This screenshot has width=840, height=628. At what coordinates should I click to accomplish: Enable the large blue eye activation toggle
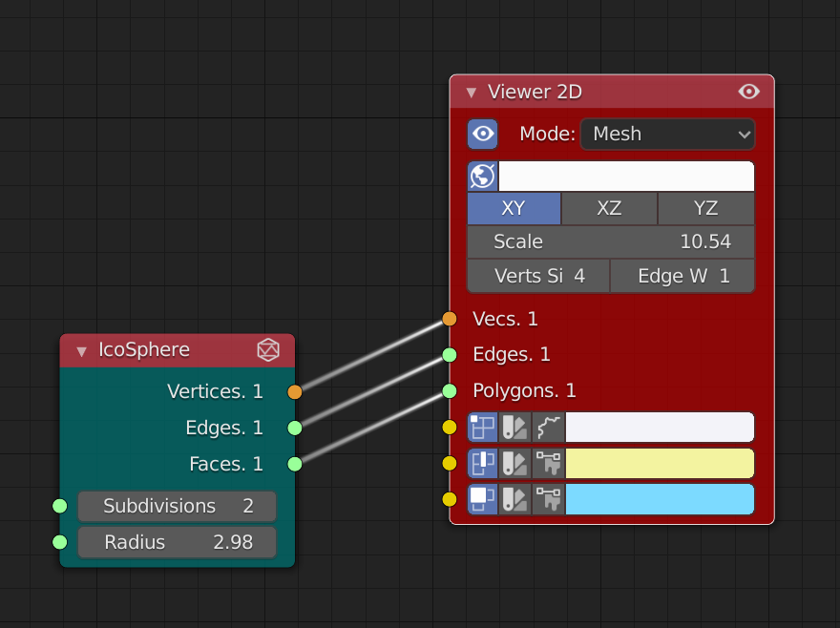(482, 134)
